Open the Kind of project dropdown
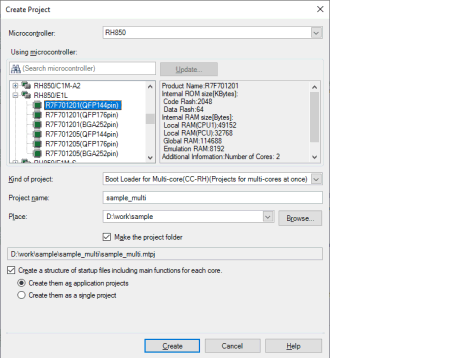This screenshot has height=360, width=474. tap(316, 179)
